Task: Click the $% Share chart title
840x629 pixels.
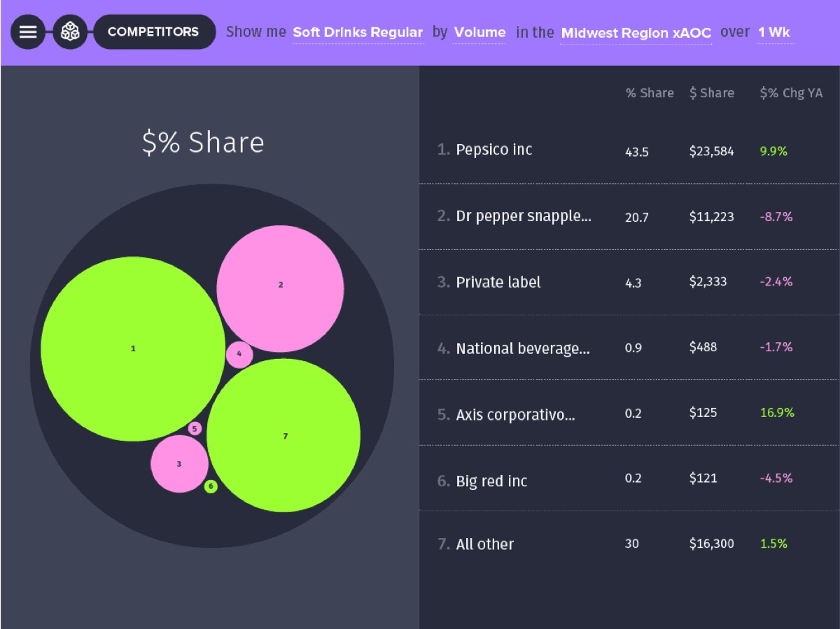Action: tap(203, 142)
